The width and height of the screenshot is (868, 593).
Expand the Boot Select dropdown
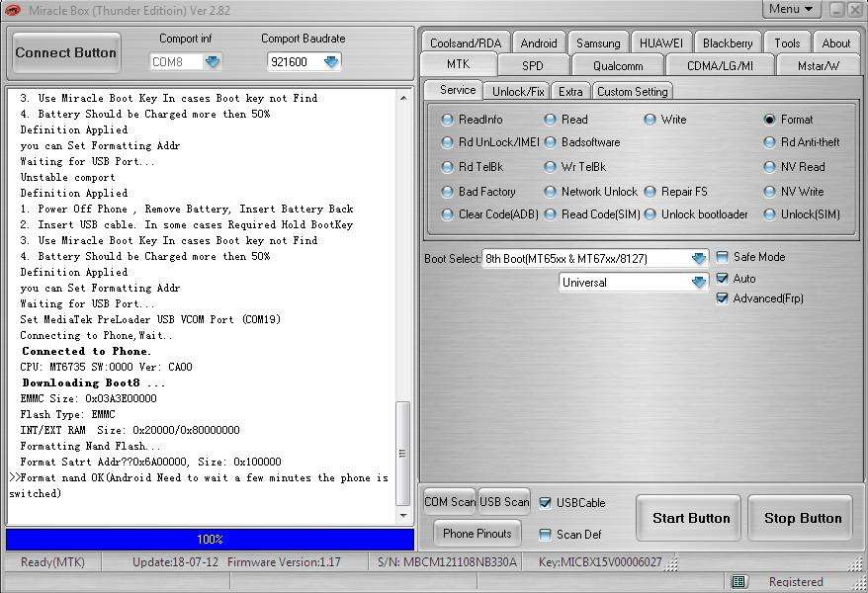(x=699, y=258)
